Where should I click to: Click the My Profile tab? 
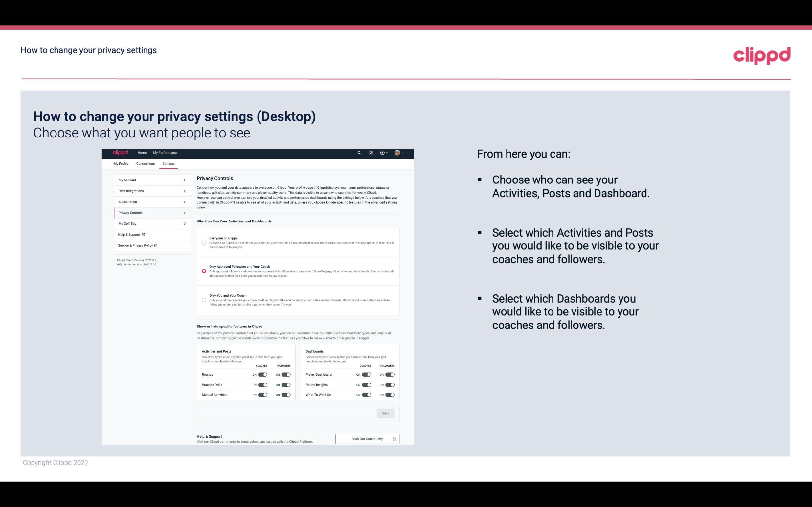tap(121, 163)
